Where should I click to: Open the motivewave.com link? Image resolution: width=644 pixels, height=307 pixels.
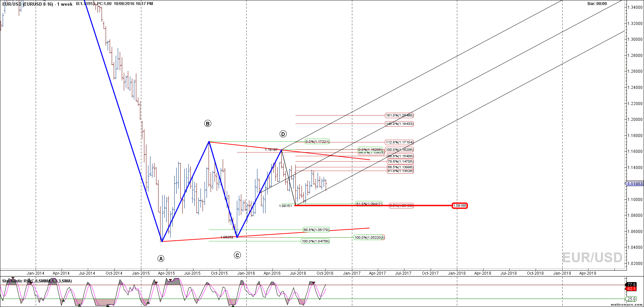pos(627,305)
